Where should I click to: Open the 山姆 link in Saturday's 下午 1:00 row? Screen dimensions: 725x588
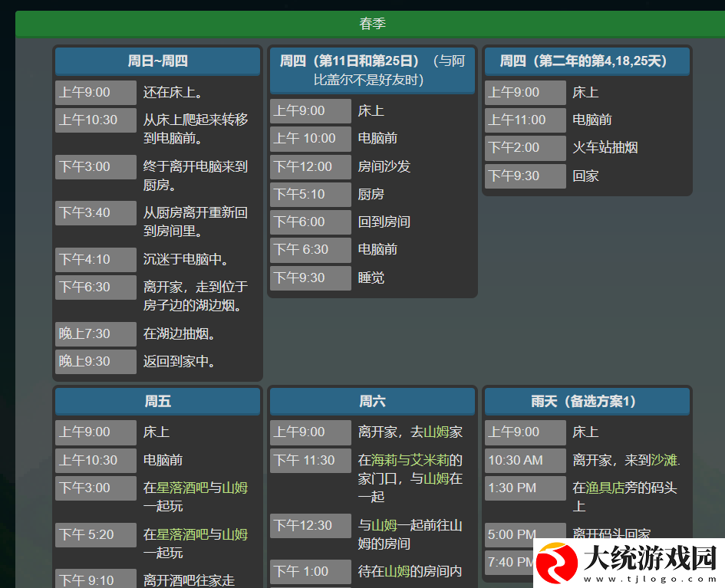click(397, 571)
